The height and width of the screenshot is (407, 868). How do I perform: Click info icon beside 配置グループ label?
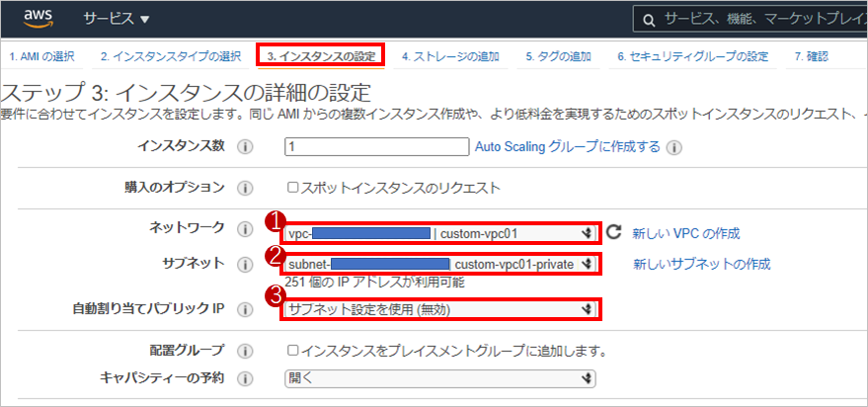pyautogui.click(x=245, y=351)
